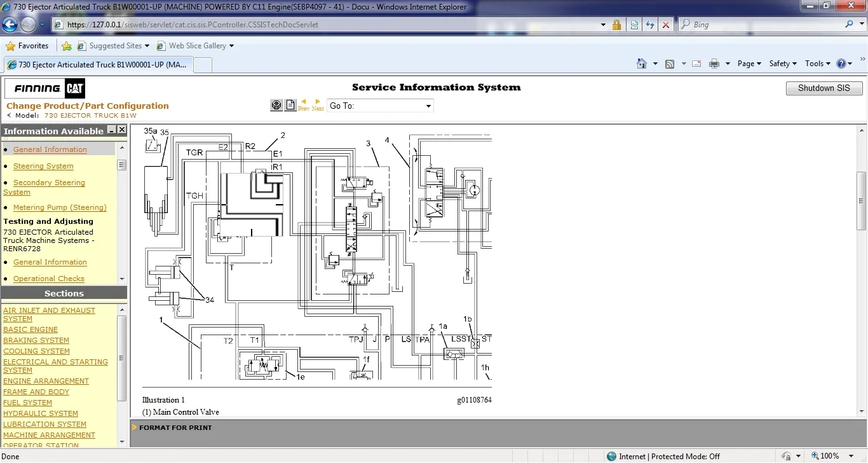868x463 pixels.
Task: Open the HYDRAULIC SYSTEM section link
Action: 41,413
